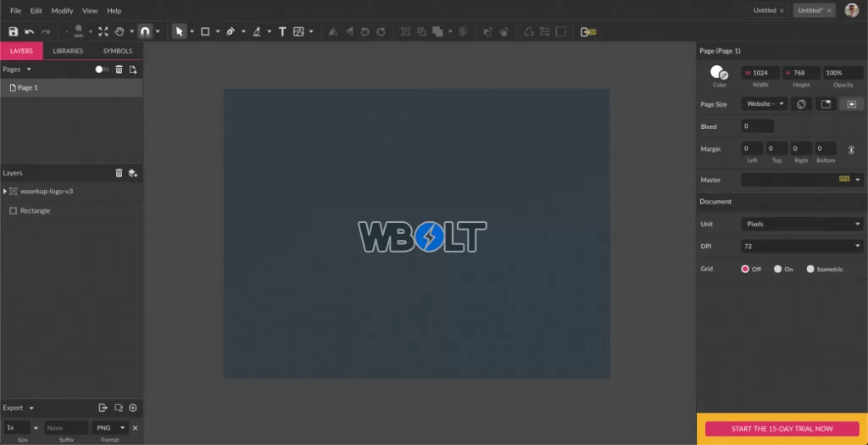Click the Convert to Path icon
The height and width of the screenshot is (445, 868).
[x=529, y=31]
